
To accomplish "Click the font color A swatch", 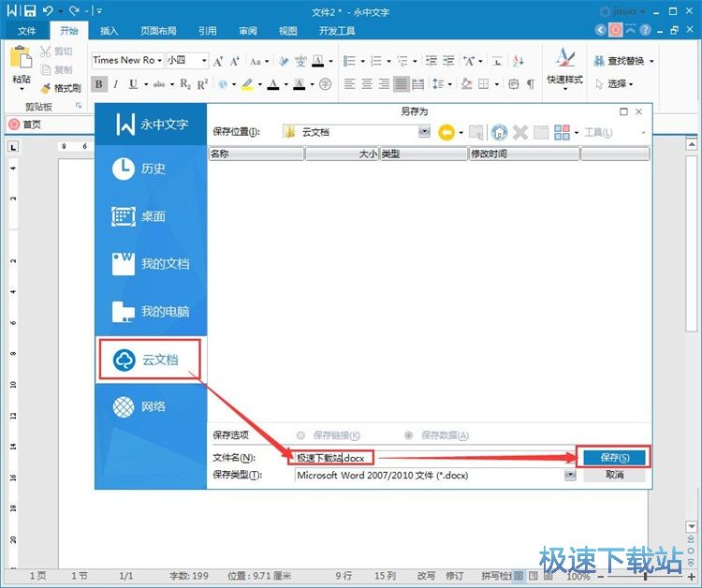I will (273, 83).
